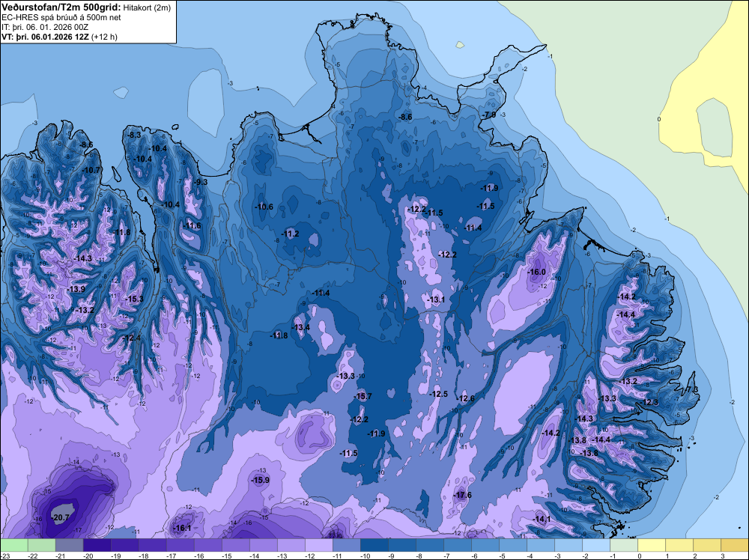Click the -14.1 temperature label
The width and height of the screenshot is (749, 560).
tap(542, 520)
